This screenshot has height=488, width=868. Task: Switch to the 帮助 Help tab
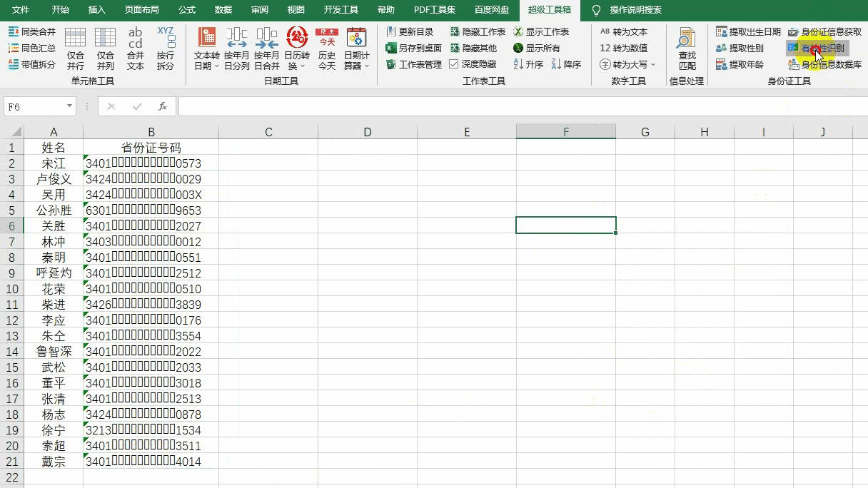point(385,10)
